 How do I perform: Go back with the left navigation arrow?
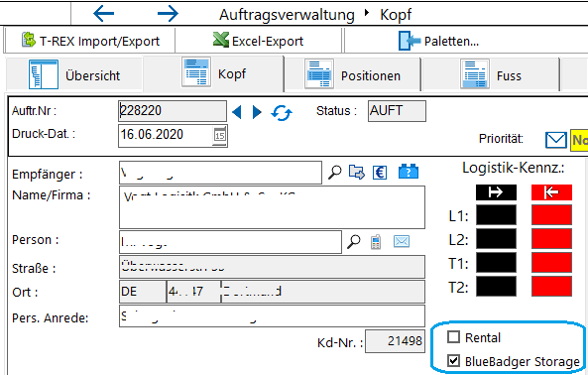tap(103, 14)
